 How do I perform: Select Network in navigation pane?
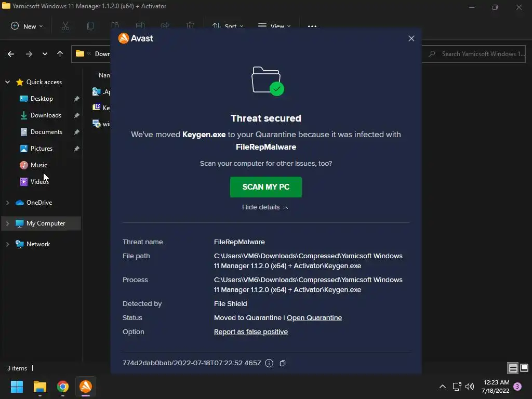point(38,244)
